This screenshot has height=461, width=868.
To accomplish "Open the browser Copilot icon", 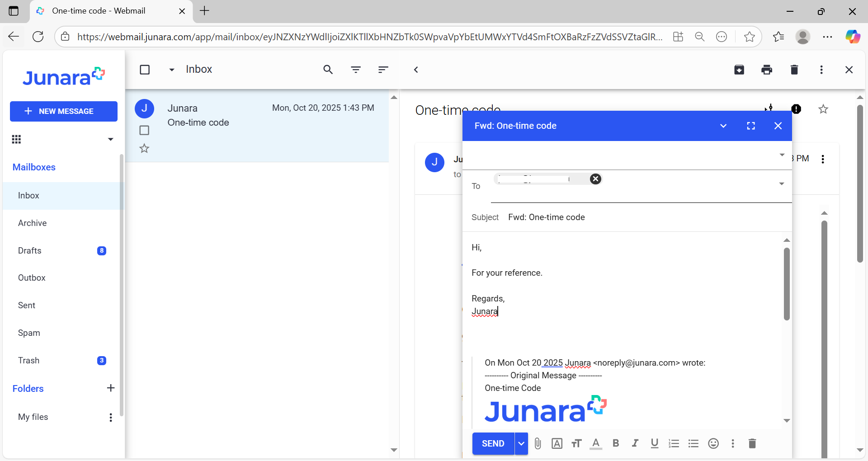I will tap(853, 37).
